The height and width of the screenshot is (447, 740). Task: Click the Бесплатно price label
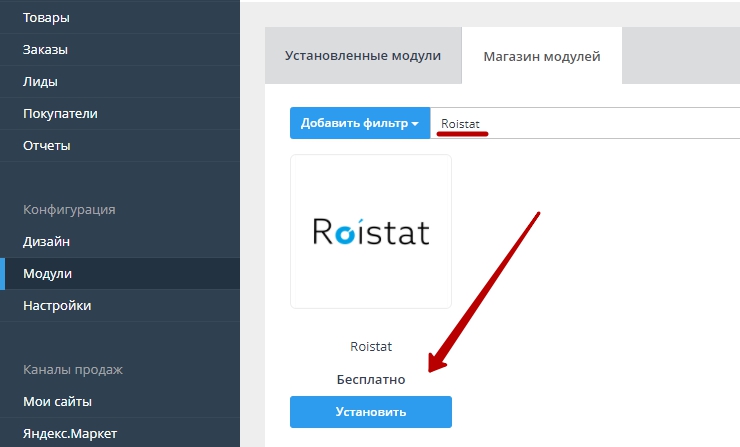[370, 380]
